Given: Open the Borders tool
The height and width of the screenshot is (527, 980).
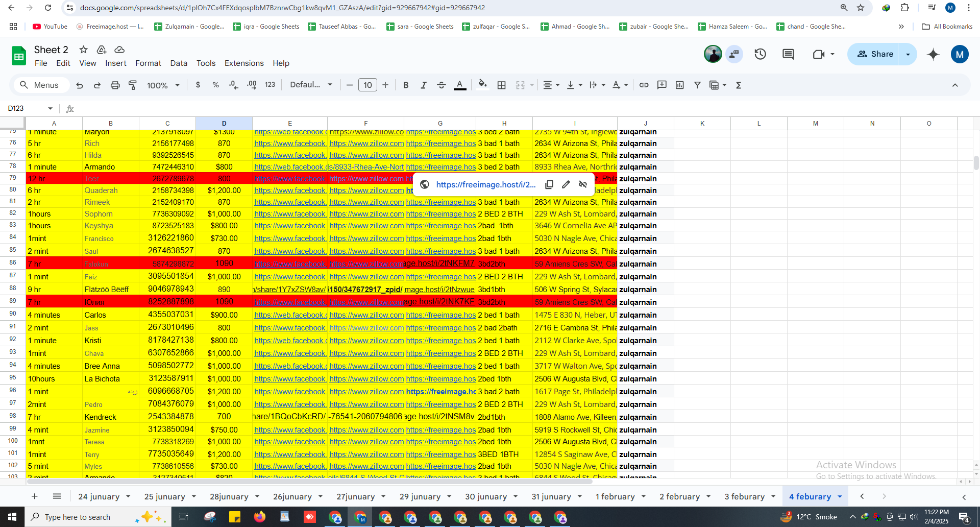Looking at the screenshot, I should (502, 85).
